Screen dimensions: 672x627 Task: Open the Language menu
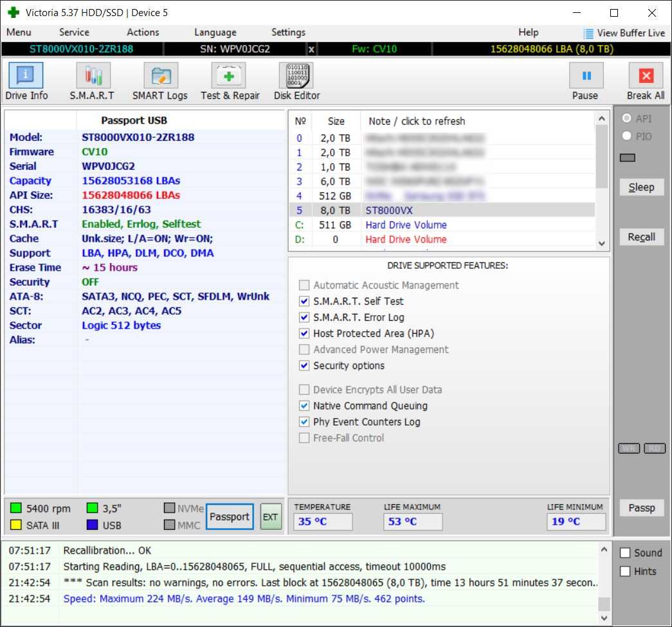(215, 32)
